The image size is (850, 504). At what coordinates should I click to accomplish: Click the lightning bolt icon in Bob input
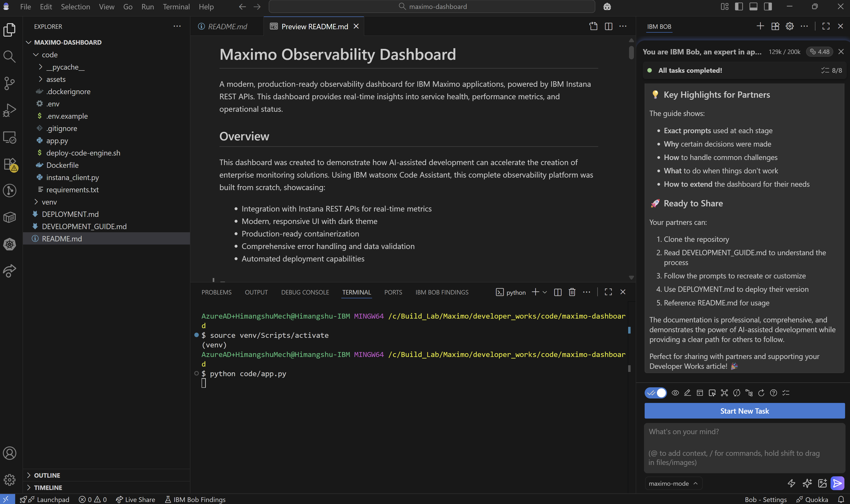pos(792,483)
